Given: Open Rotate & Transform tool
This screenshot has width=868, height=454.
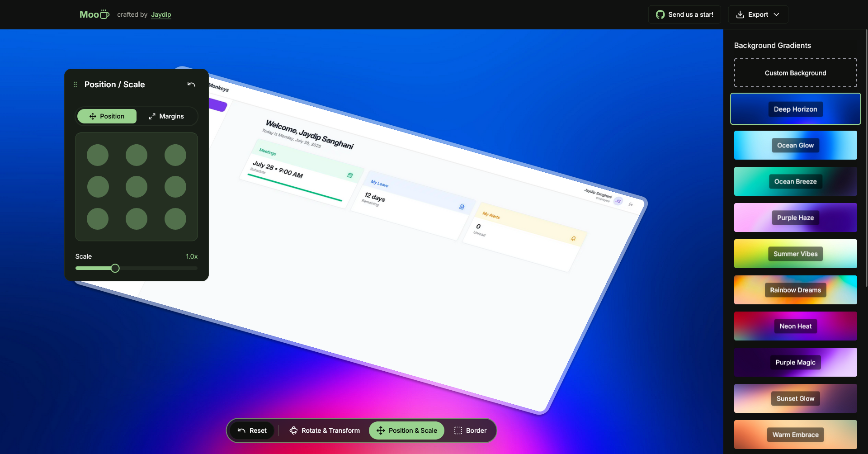Looking at the screenshot, I should pyautogui.click(x=325, y=430).
